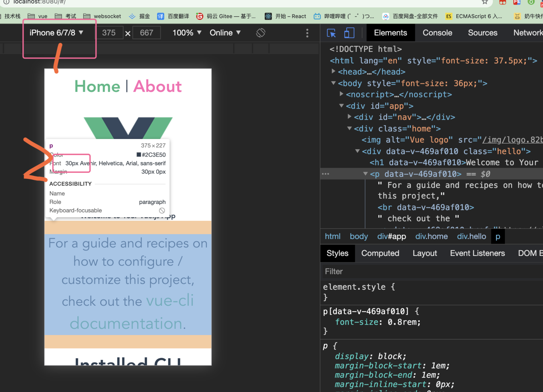Expand the div id="nav" node

pos(349,116)
